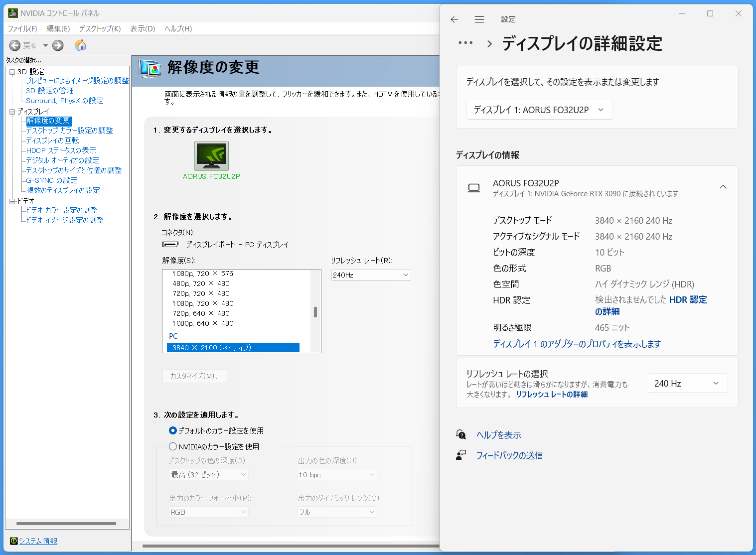Select プレビューによるイメージ設定の調整 tree item
The height and width of the screenshot is (555, 756).
(77, 81)
